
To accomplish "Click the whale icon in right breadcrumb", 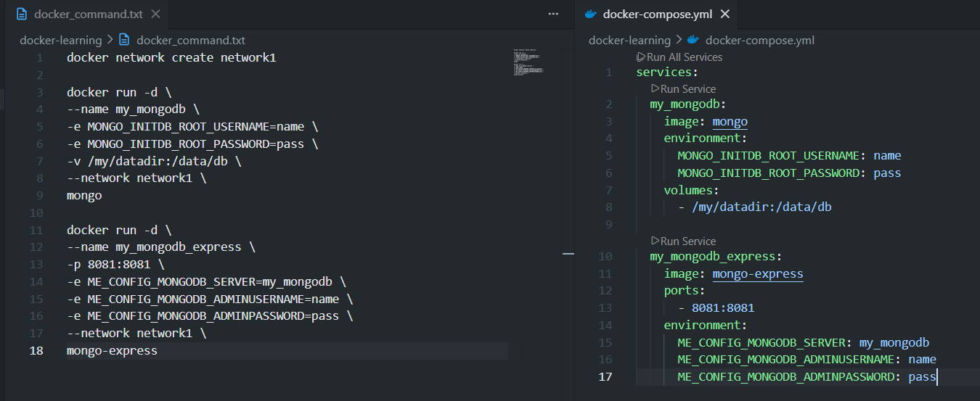I will point(693,40).
